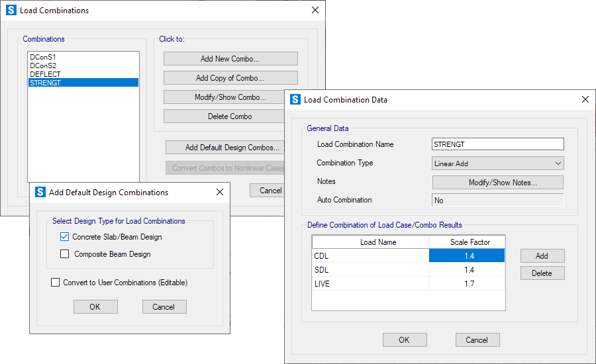
Task: Uncheck Concrete Slab/Beam Design option
Action: coord(65,237)
